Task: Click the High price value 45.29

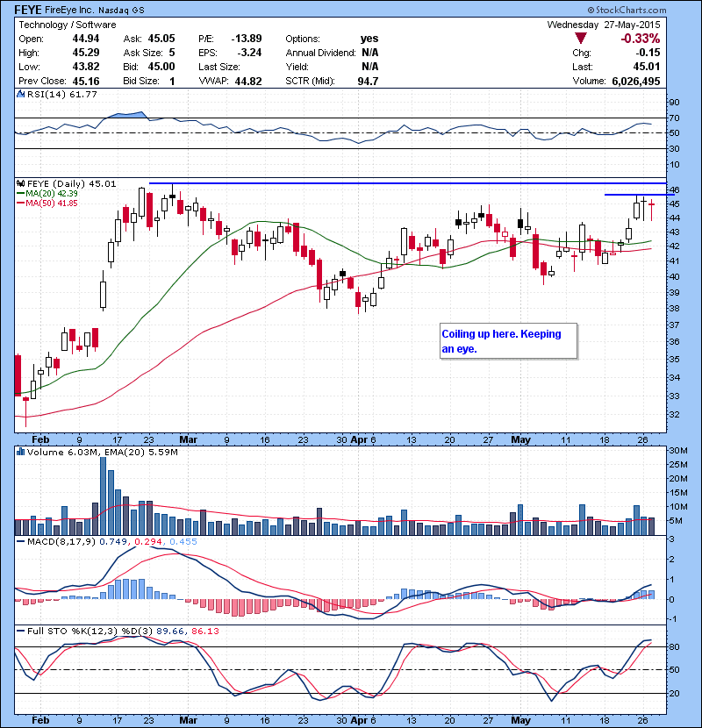Action: click(x=86, y=53)
